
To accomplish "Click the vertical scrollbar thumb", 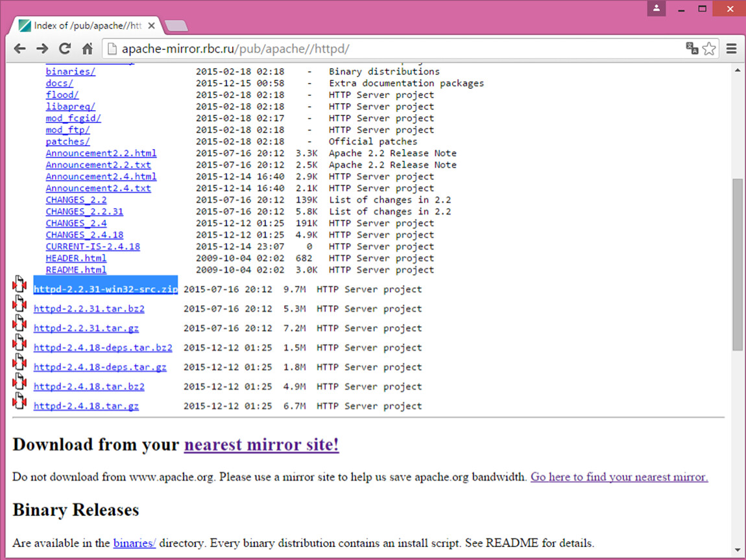I will [x=738, y=266].
